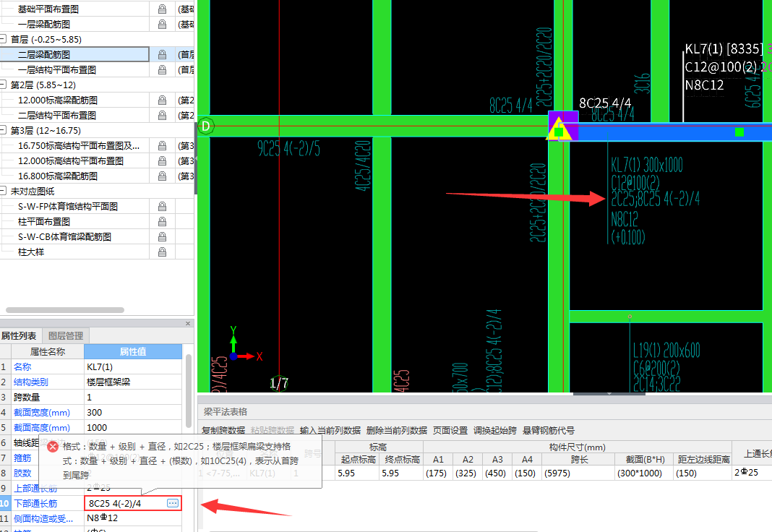Click L19(1) 200x600 beam annotation text
The width and height of the screenshot is (772, 532).
pyautogui.click(x=666, y=351)
